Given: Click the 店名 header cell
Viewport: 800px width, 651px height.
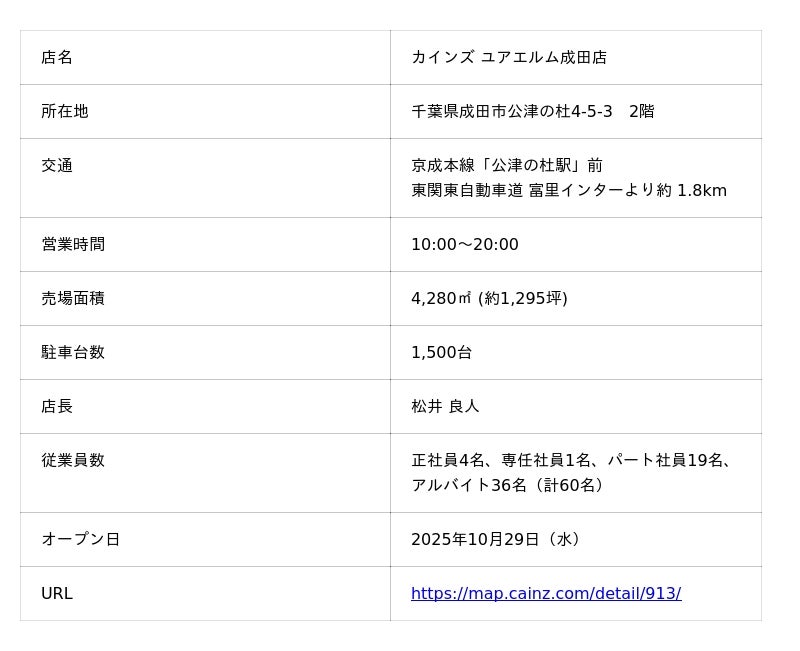Looking at the screenshot, I should click(x=57, y=57).
